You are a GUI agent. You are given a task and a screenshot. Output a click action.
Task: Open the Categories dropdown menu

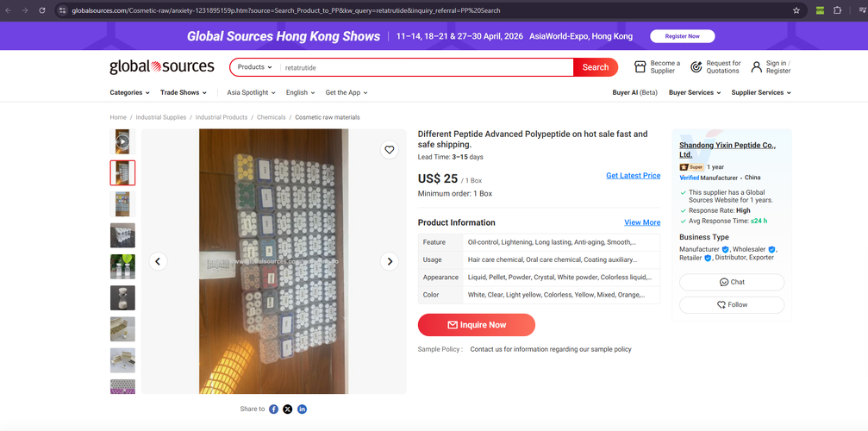(129, 92)
